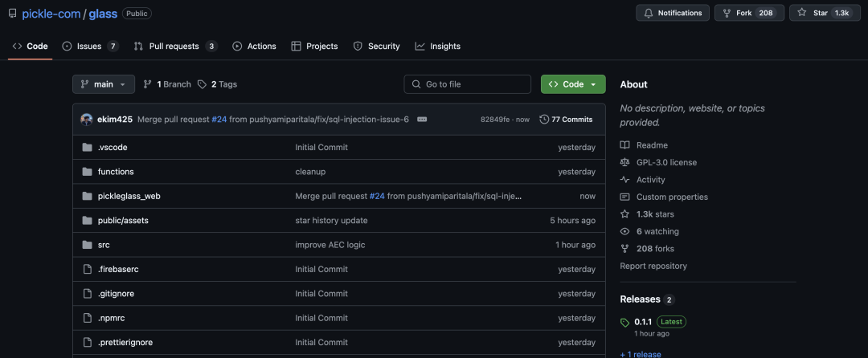This screenshot has height=358, width=868.
Task: View the 2 Tags link
Action: click(217, 84)
